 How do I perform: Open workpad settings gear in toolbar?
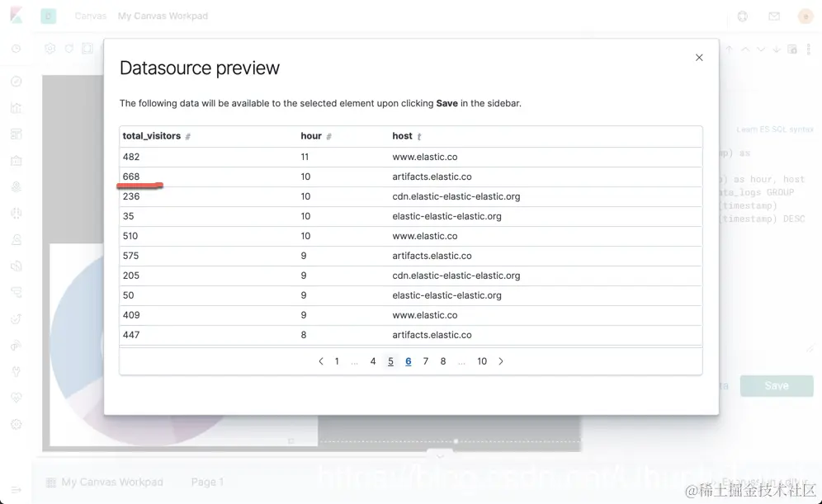click(50, 49)
